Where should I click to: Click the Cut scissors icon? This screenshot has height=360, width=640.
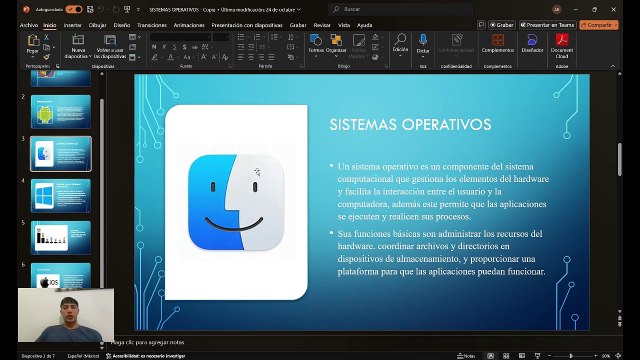pyautogui.click(x=47, y=37)
